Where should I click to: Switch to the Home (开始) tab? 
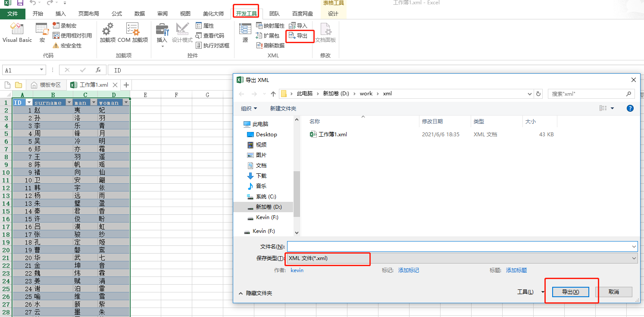38,13
